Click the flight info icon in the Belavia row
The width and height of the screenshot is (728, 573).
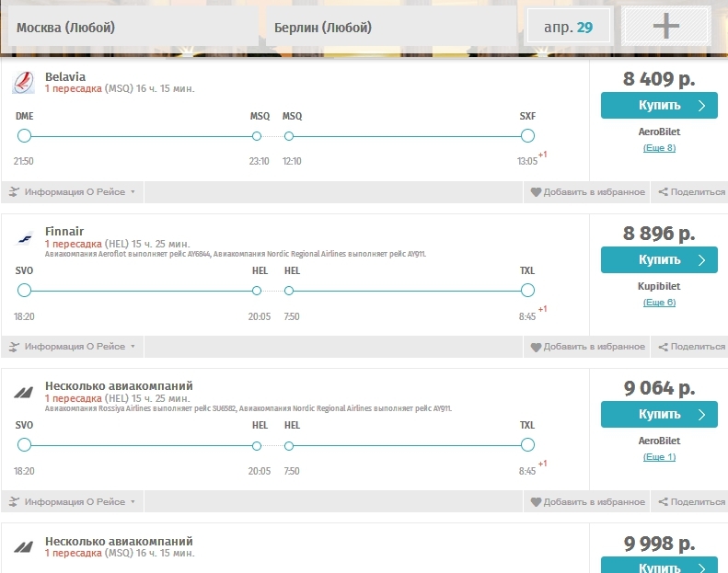pyautogui.click(x=14, y=191)
